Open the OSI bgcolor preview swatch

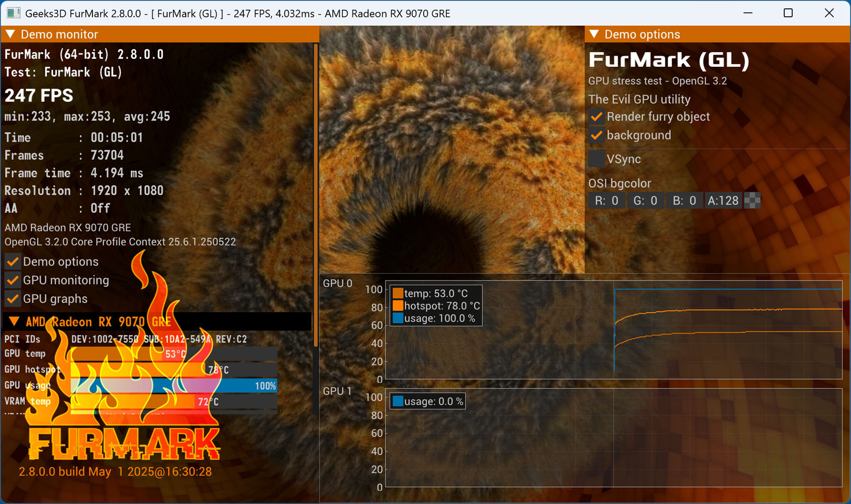point(752,201)
